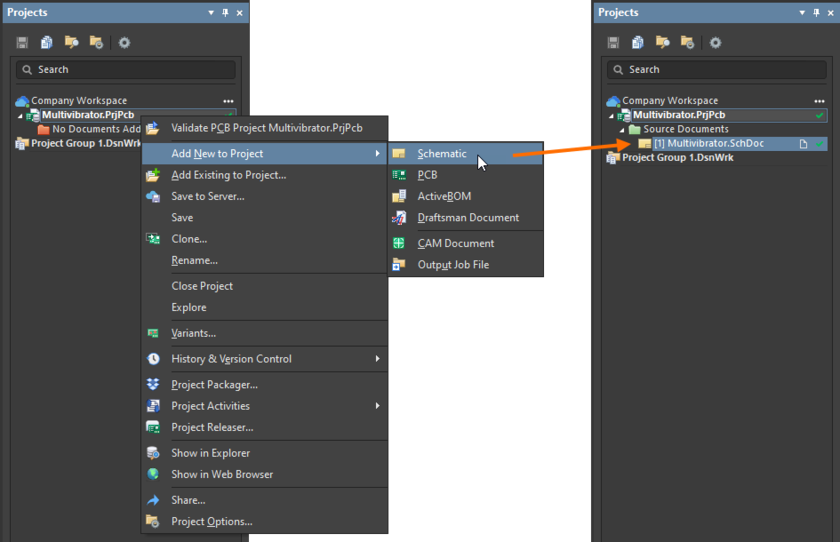
Task: Pin the left Projects panel
Action: click(225, 13)
